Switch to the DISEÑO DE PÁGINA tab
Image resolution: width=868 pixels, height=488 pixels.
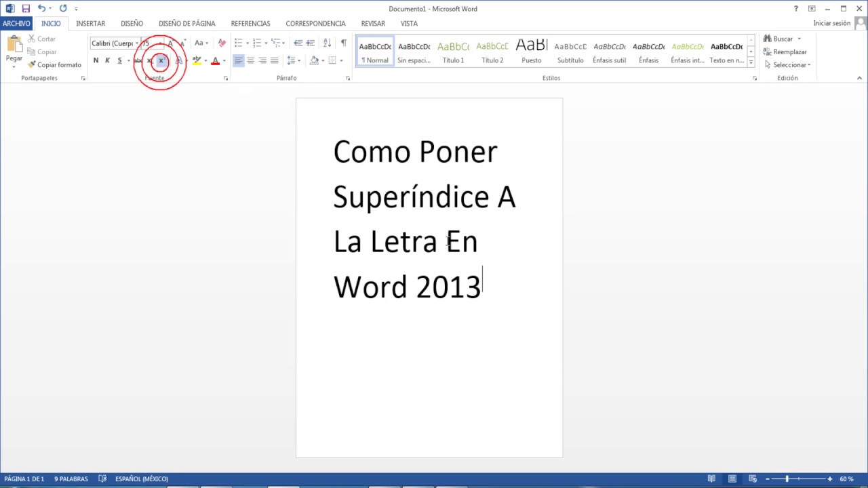click(187, 24)
